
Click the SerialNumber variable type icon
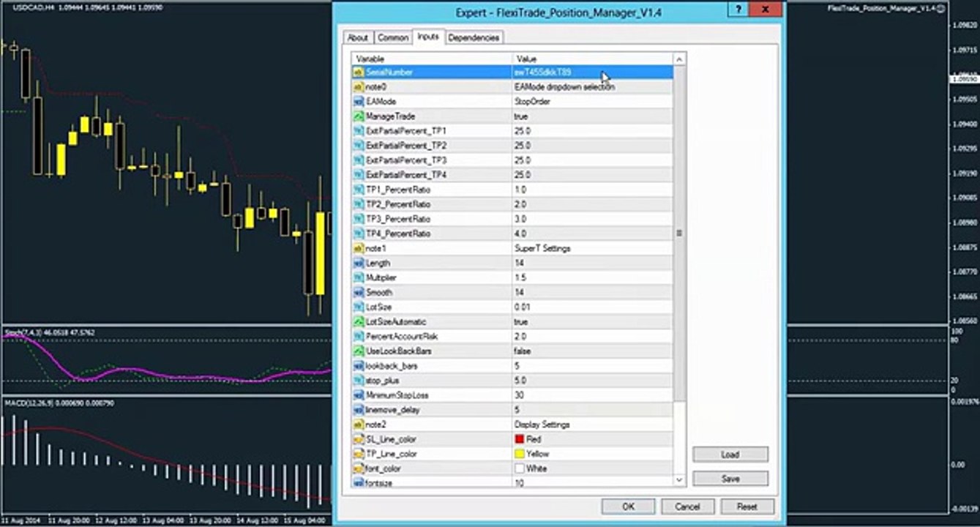(x=359, y=72)
